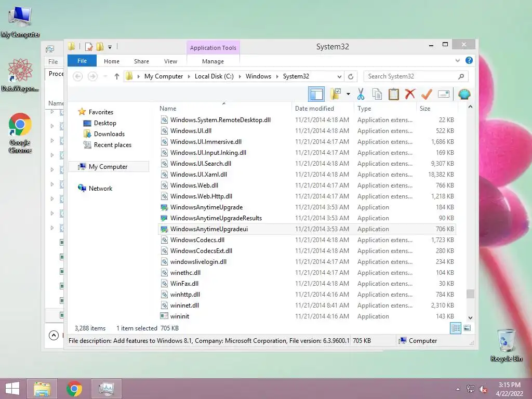Screen dimensions: 532x399
Task: Toggle the preview pane toolbar button
Action: pyautogui.click(x=316, y=95)
